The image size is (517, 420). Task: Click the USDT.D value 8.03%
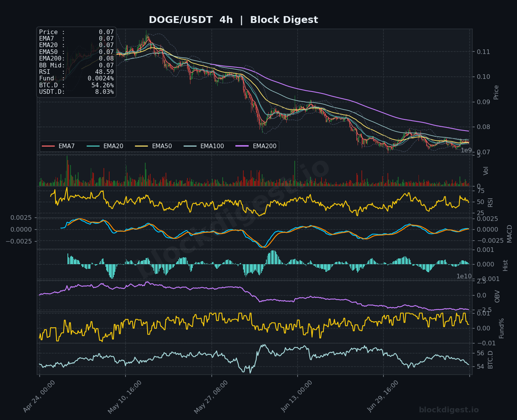tap(104, 92)
